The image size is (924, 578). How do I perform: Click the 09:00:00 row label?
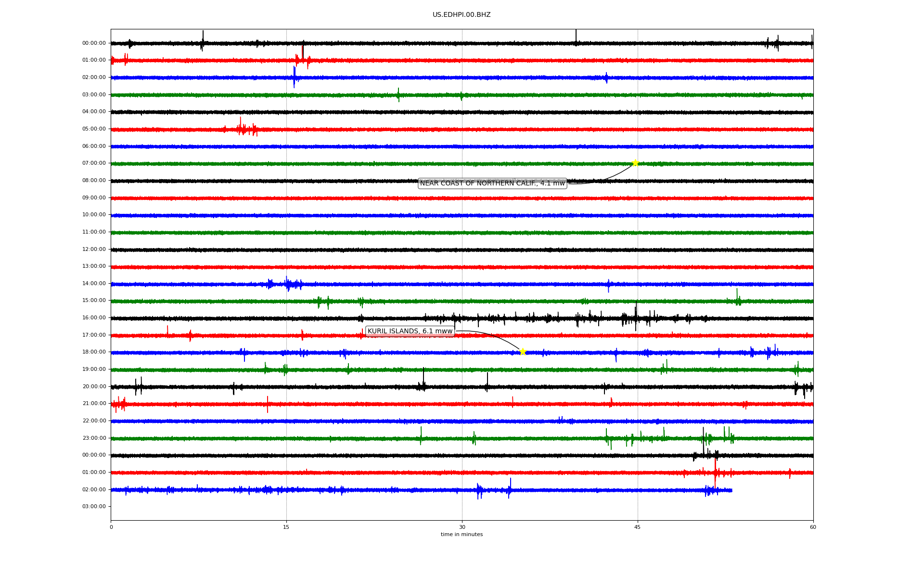[94, 197]
